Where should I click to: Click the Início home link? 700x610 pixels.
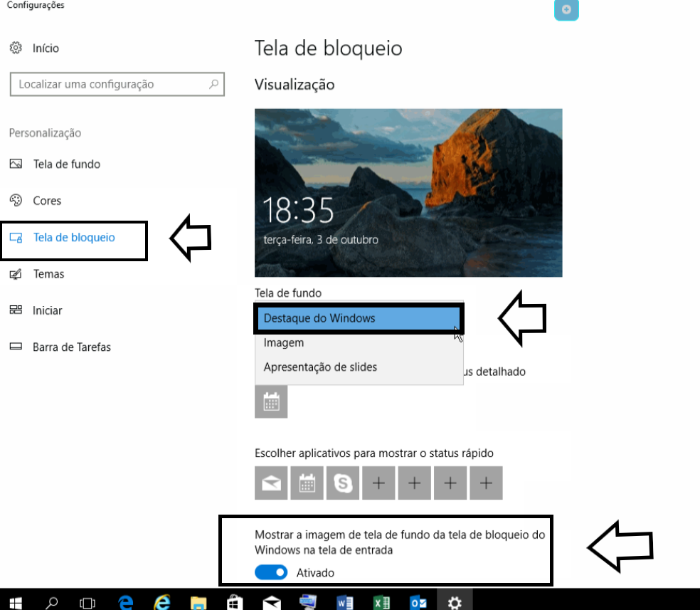[46, 48]
